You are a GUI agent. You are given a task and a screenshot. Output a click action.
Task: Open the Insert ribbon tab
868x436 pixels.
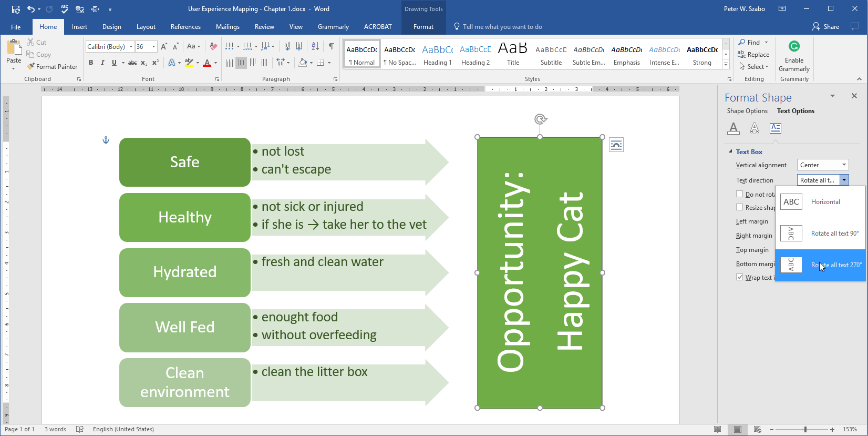[x=79, y=27]
